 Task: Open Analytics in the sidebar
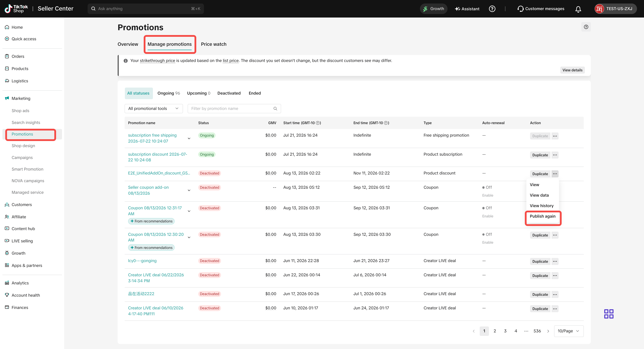tap(20, 283)
